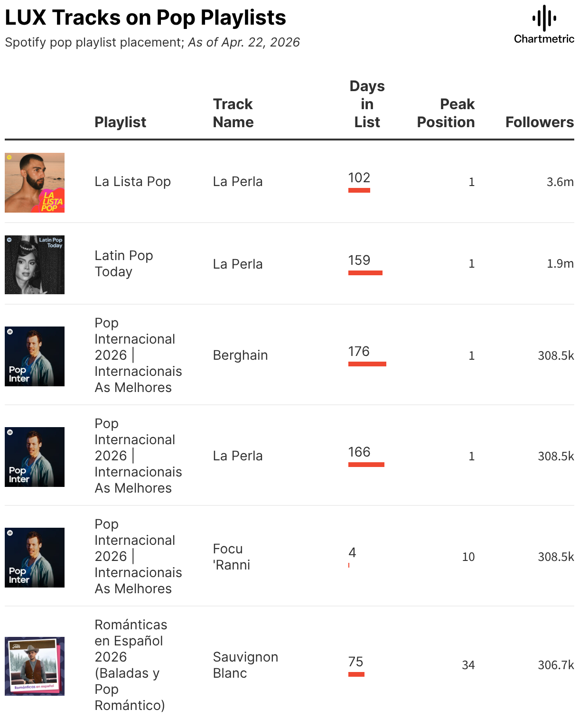Image resolution: width=579 pixels, height=728 pixels.
Task: Click the Pop Inter cover in Focu 'Ranni row
Action: (35, 558)
